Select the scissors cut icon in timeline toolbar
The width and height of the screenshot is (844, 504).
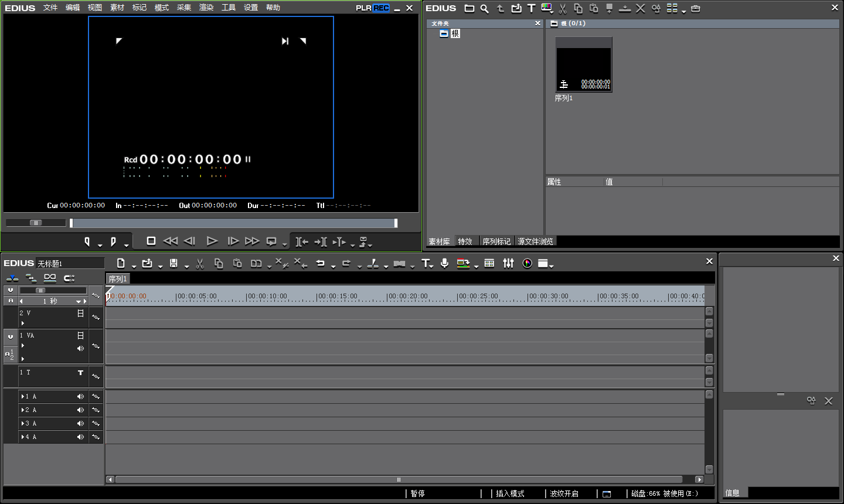pyautogui.click(x=200, y=264)
